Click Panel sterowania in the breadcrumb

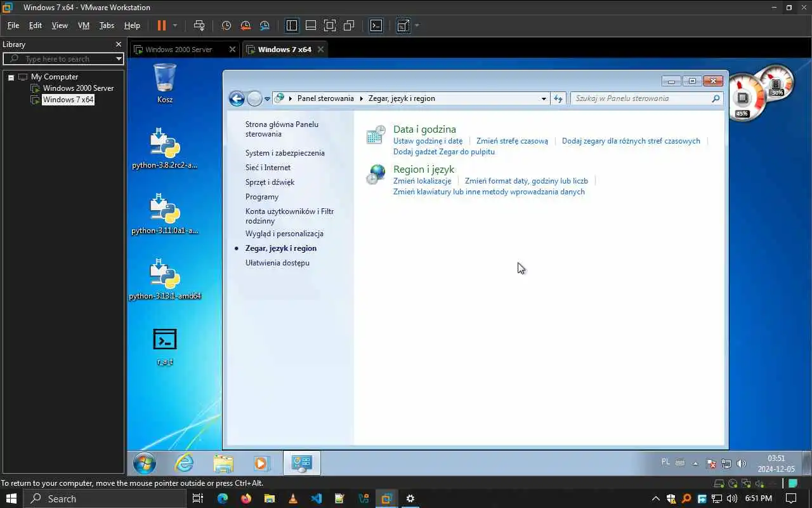pos(325,98)
